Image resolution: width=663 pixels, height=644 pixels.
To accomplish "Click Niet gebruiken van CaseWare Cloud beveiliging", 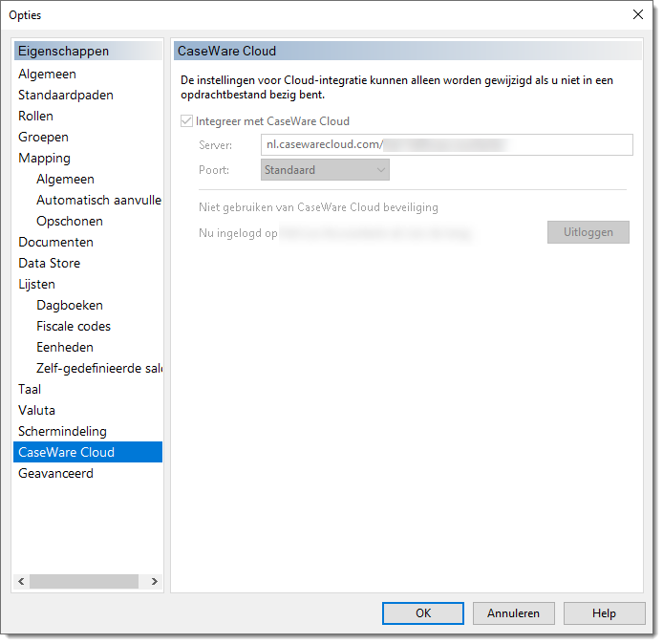I will coord(318,207).
